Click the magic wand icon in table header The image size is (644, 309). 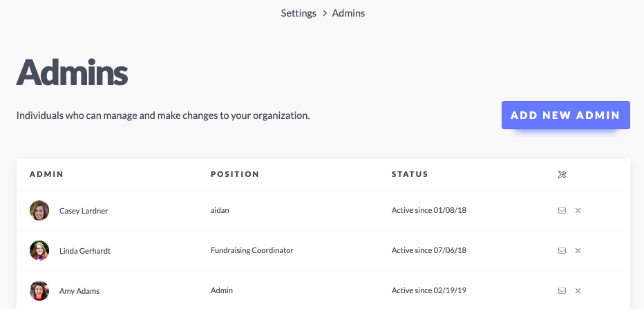point(562,175)
